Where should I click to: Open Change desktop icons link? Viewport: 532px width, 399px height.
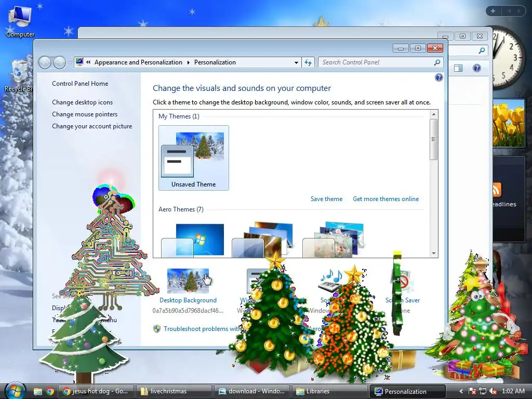click(82, 102)
